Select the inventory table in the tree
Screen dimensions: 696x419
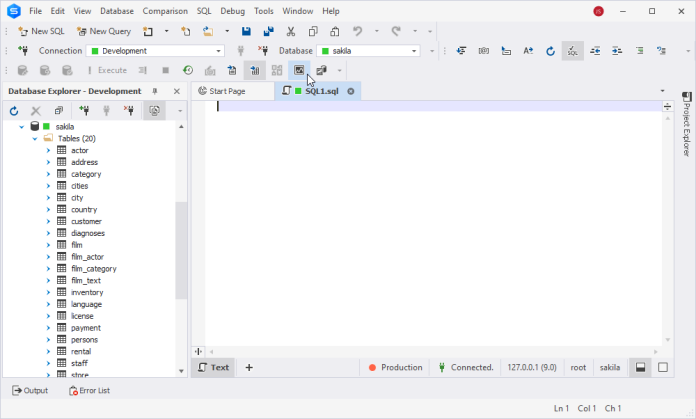pyautogui.click(x=87, y=293)
